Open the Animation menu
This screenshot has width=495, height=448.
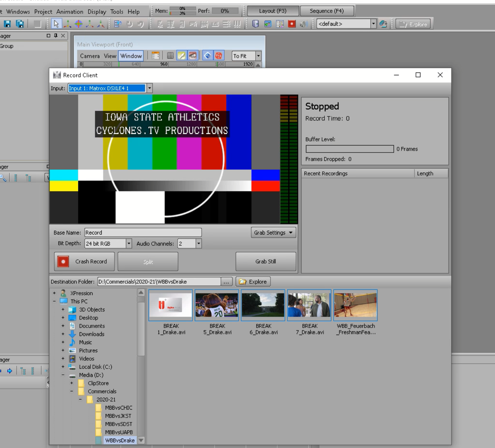point(70,11)
